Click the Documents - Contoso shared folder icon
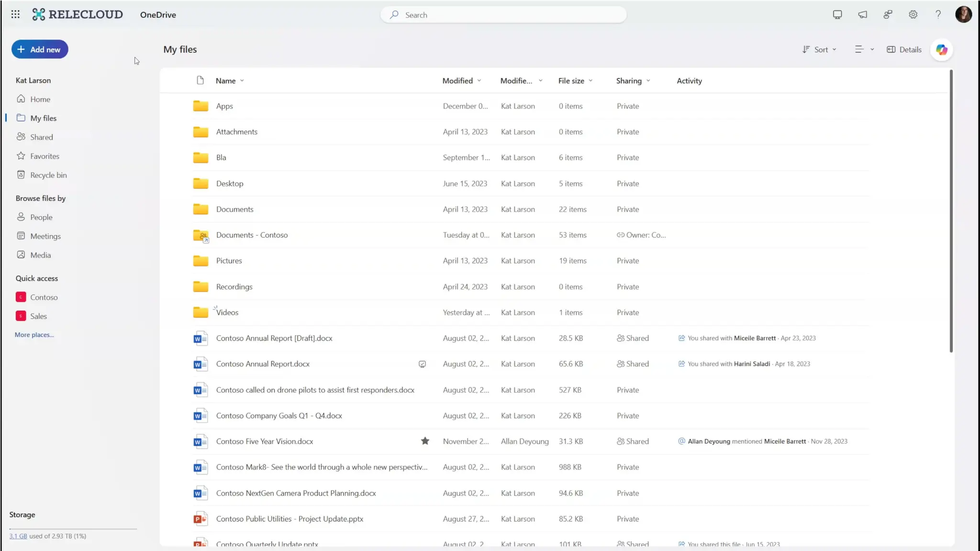The height and width of the screenshot is (551, 980). point(200,235)
